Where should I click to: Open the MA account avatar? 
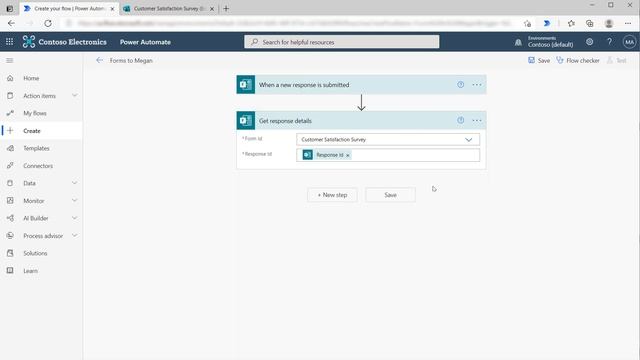(629, 42)
